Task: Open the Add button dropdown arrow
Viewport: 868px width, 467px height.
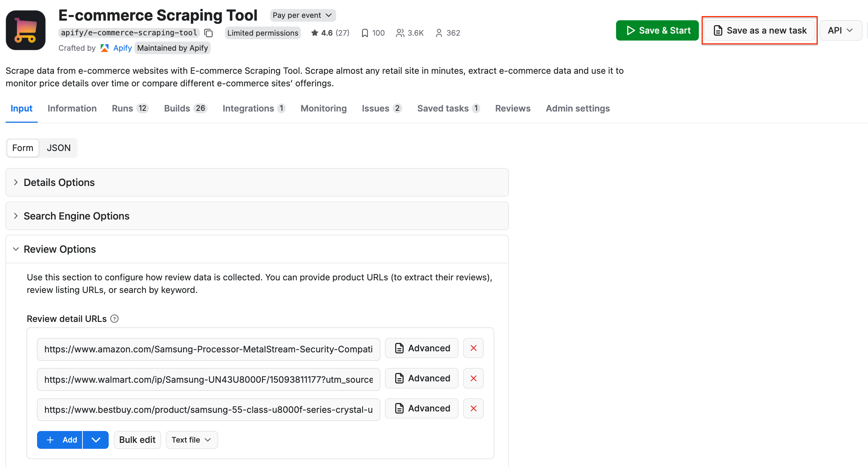Action: point(96,440)
